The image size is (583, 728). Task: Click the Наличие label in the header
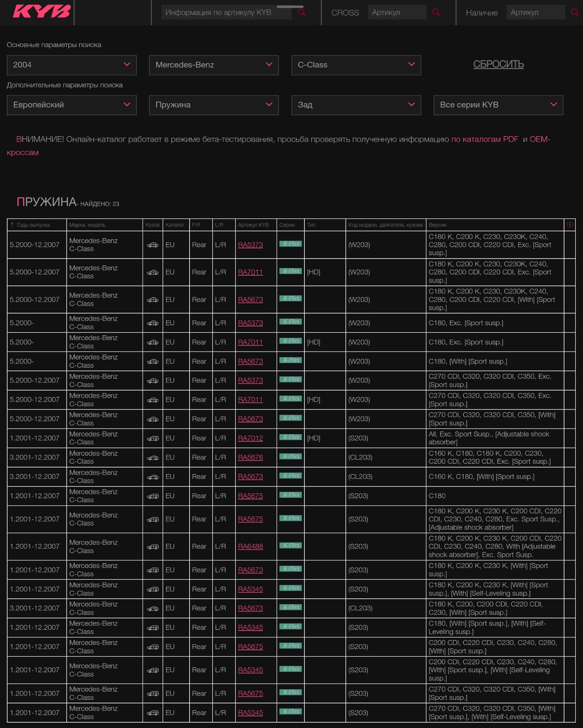coord(482,13)
